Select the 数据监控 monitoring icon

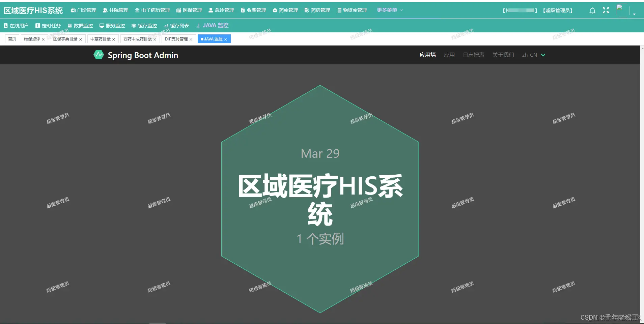click(x=69, y=25)
